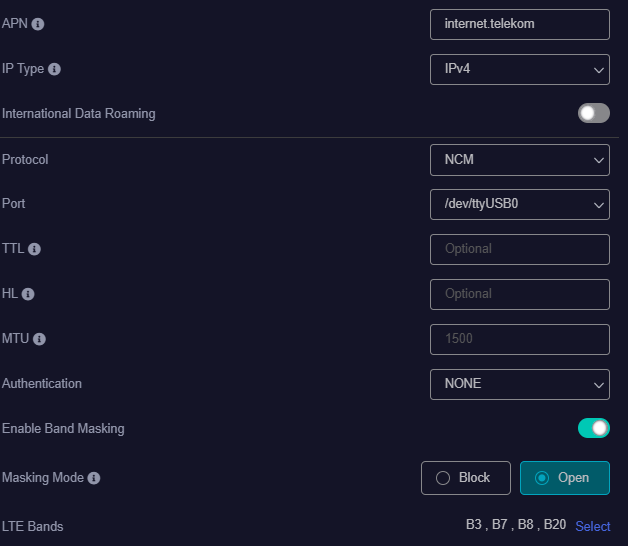Open the Port /dev/ttyUSB0 dropdown
Viewport: 628px width, 546px height.
(519, 204)
